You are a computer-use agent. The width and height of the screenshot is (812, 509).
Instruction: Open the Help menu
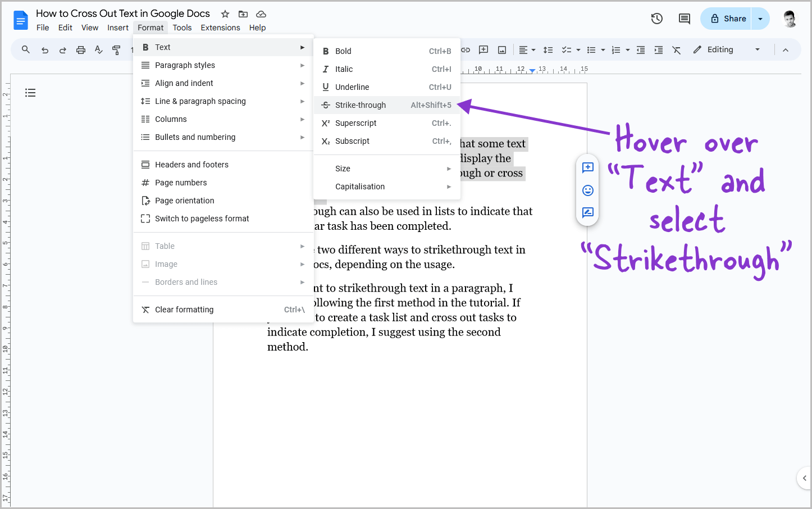[x=257, y=28]
